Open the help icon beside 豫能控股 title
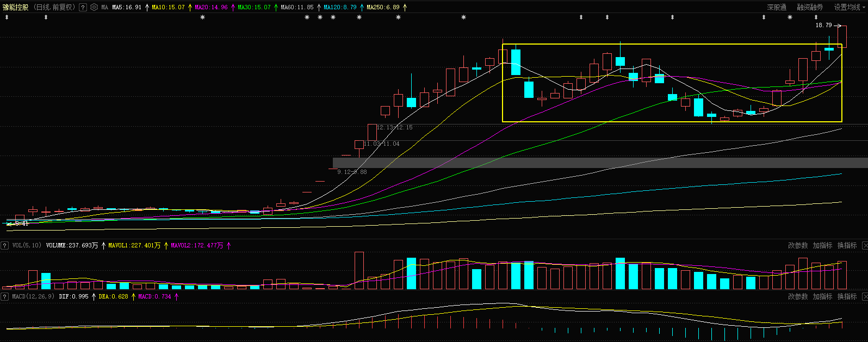The height and width of the screenshot is (342, 868). pos(83,7)
